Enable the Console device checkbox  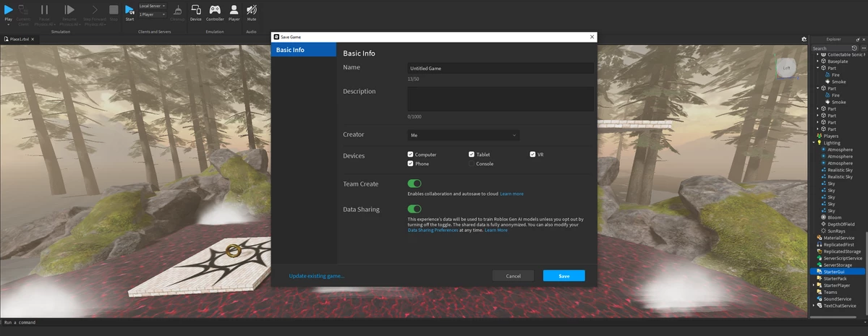(x=472, y=164)
